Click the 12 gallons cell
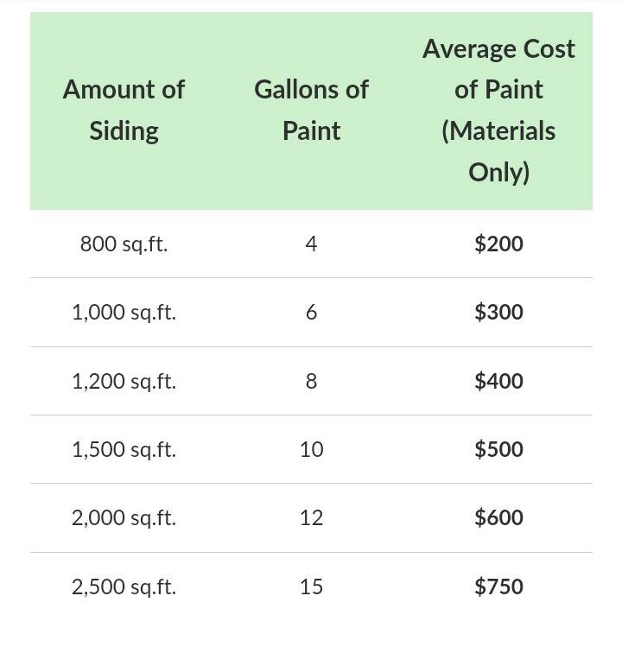The width and height of the screenshot is (622, 672). pyautogui.click(x=311, y=517)
